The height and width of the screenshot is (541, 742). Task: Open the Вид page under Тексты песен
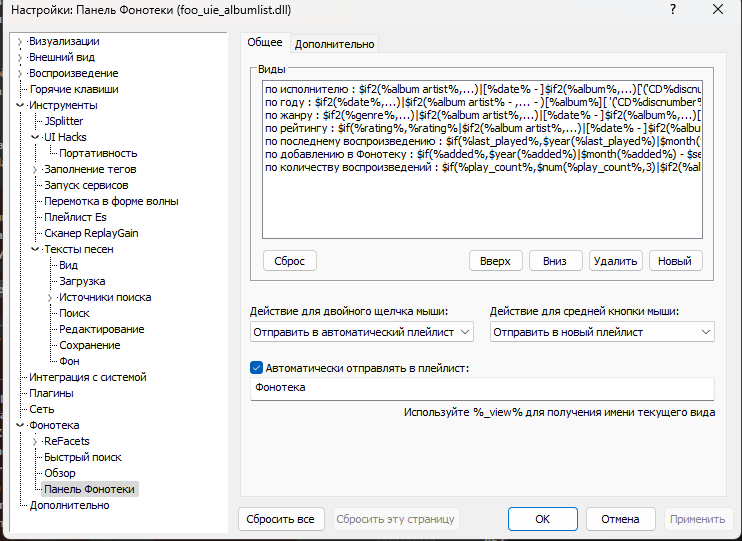(69, 266)
